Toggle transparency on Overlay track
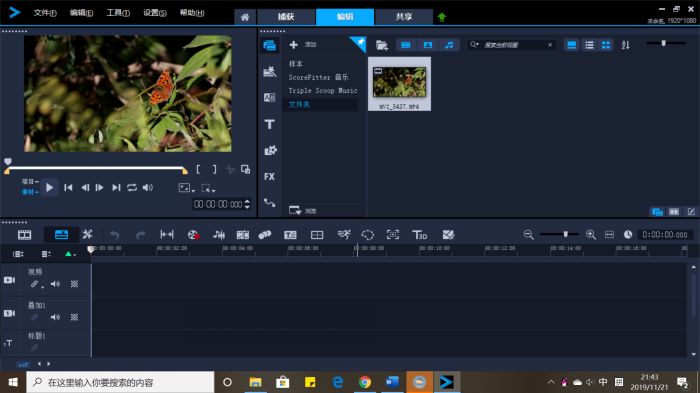This screenshot has width=700, height=393. 74,317
